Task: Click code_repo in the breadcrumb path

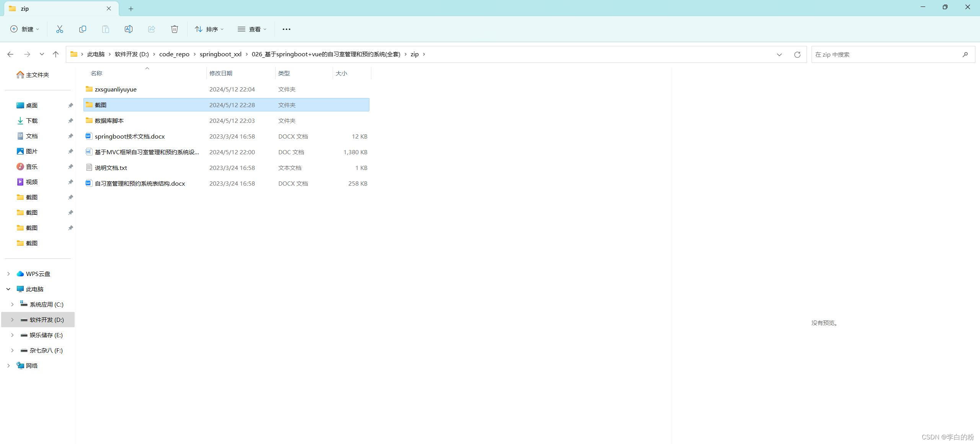Action: point(174,54)
